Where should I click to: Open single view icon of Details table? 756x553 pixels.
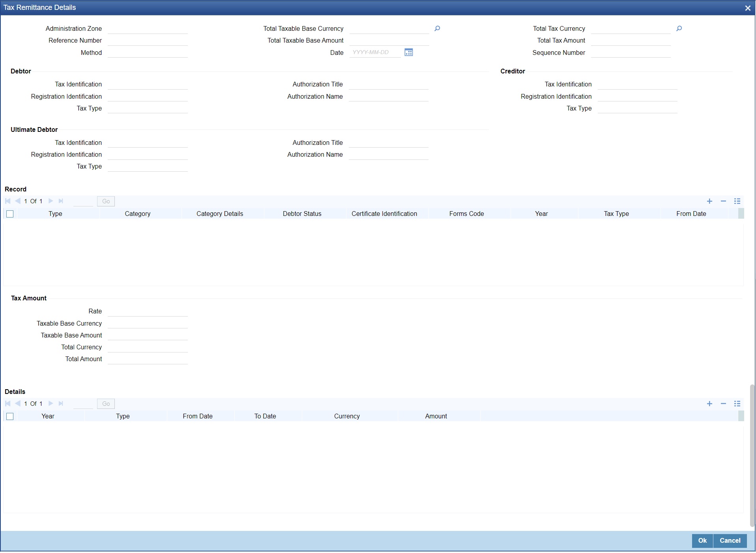pos(737,404)
